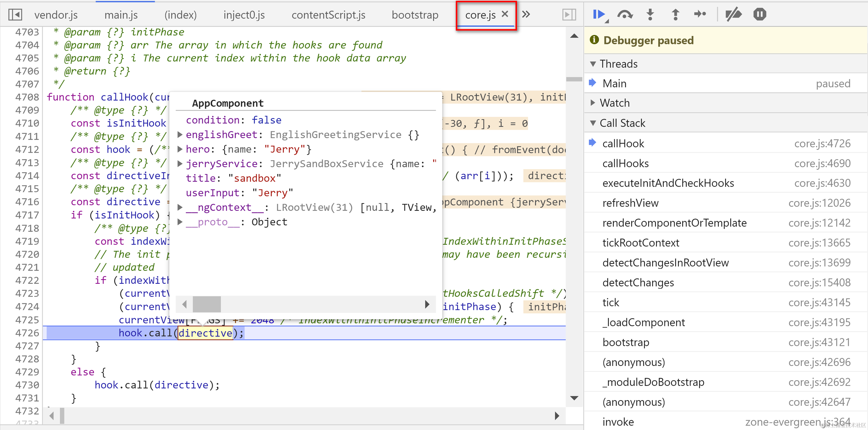Expand the __ngContext__ property
The image size is (868, 430).
click(180, 207)
